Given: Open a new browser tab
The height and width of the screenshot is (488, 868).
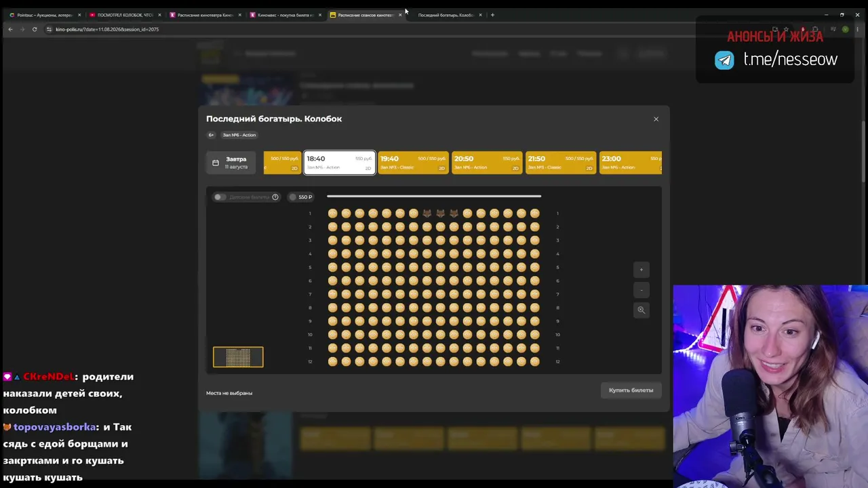Looking at the screenshot, I should click(493, 15).
